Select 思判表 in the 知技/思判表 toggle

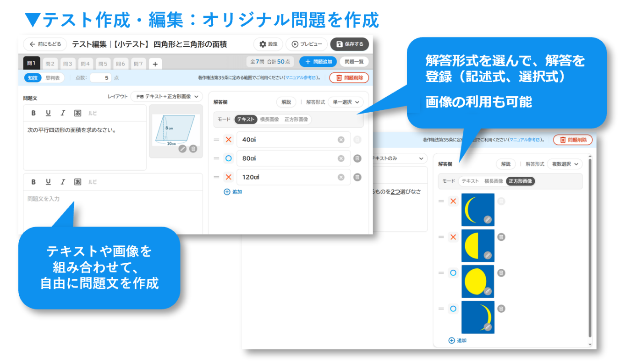pos(53,78)
